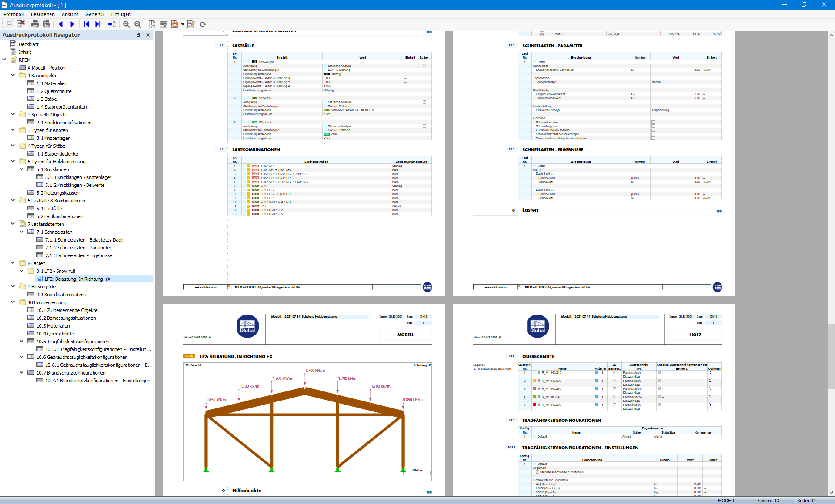Viewport: 835px width, 504px height.
Task: Select 6.2 Lastkombinationen in navigator
Action: tap(60, 216)
